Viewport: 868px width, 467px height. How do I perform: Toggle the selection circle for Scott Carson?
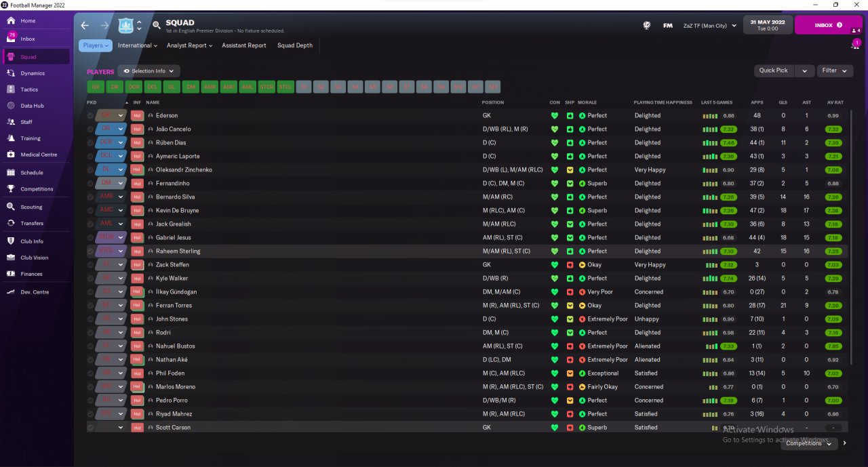tap(91, 428)
